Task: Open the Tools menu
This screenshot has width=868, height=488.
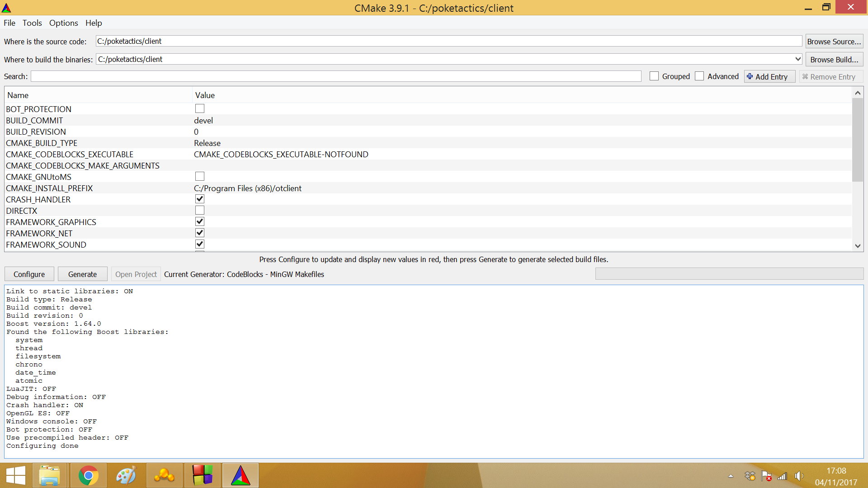Action: (x=32, y=23)
